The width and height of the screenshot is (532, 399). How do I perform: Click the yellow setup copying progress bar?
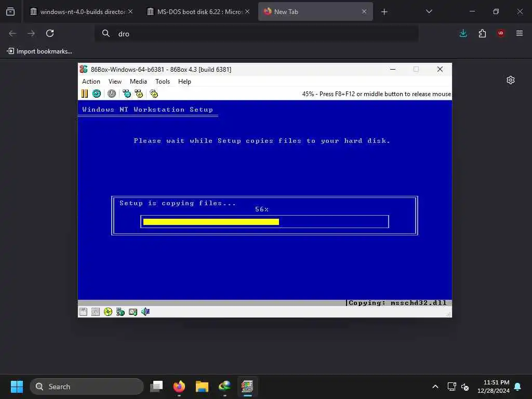pos(211,222)
